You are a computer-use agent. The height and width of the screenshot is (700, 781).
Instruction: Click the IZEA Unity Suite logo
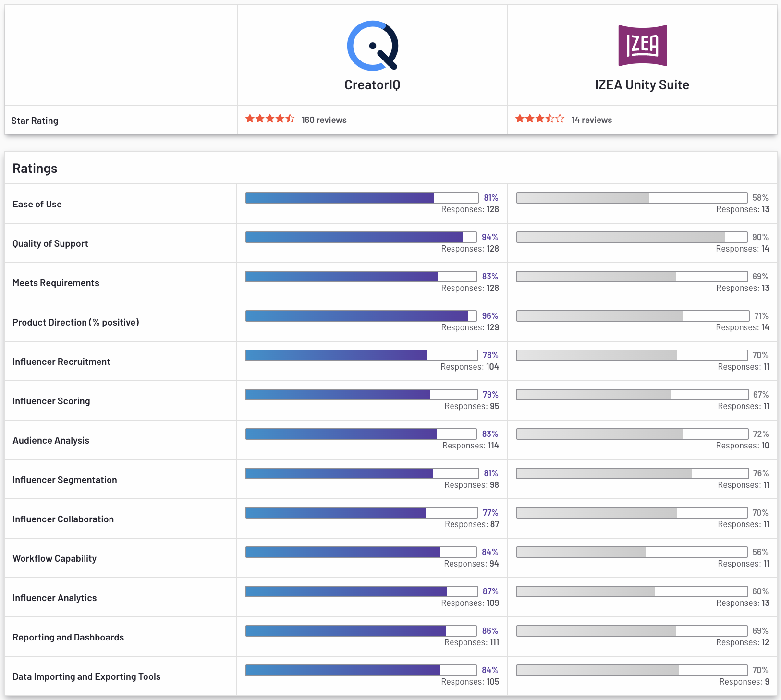(642, 46)
